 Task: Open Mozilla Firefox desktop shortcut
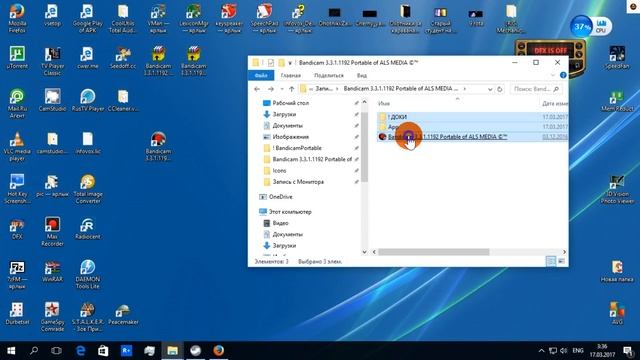17,18
